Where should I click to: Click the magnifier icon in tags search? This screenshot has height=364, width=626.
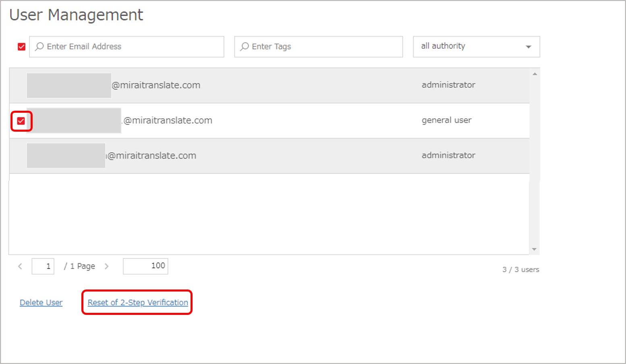tap(244, 47)
